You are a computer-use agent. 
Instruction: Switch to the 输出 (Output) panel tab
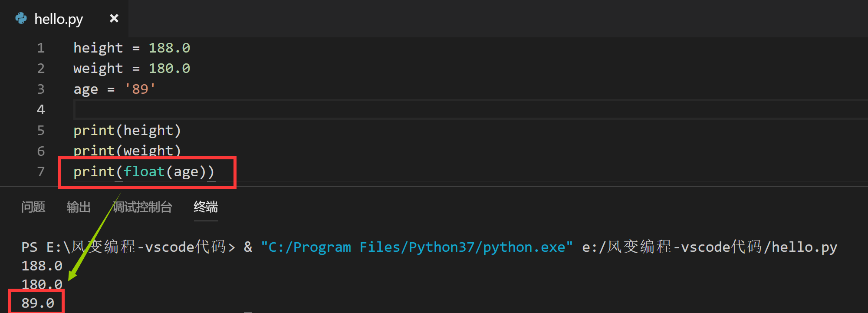pyautogui.click(x=79, y=207)
